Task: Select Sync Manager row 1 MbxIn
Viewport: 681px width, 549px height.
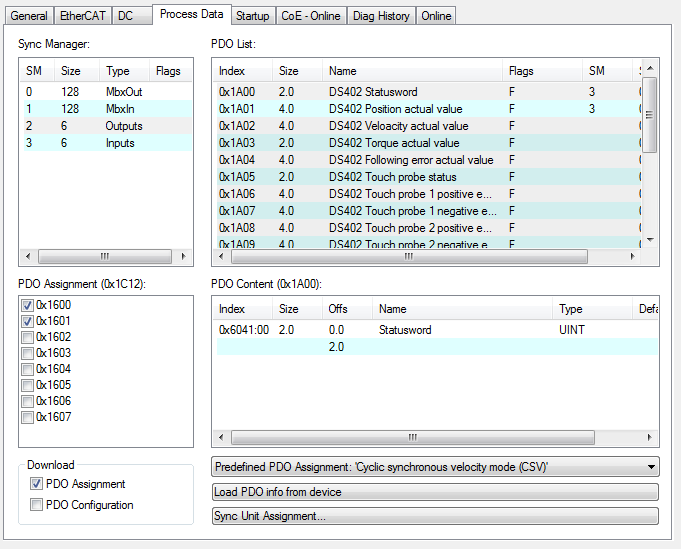Action: 106,109
